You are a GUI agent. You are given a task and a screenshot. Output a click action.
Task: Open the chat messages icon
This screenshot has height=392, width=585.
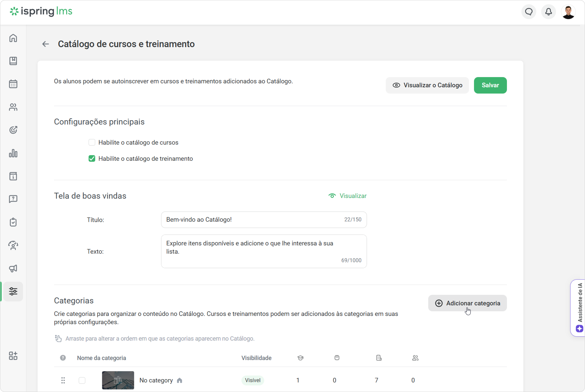coord(529,12)
